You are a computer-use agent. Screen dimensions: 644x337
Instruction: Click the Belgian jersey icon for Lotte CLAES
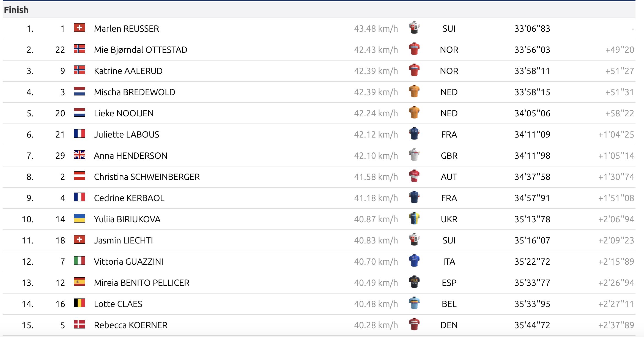(x=414, y=303)
